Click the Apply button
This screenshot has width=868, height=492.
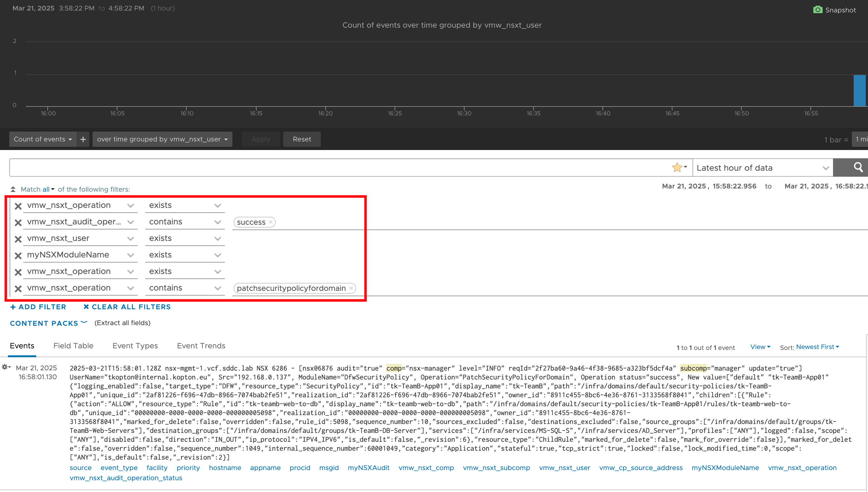[261, 139]
